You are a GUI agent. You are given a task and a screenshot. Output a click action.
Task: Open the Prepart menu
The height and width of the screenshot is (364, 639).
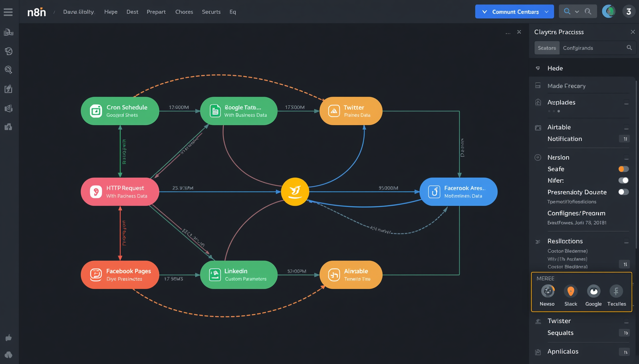(156, 12)
